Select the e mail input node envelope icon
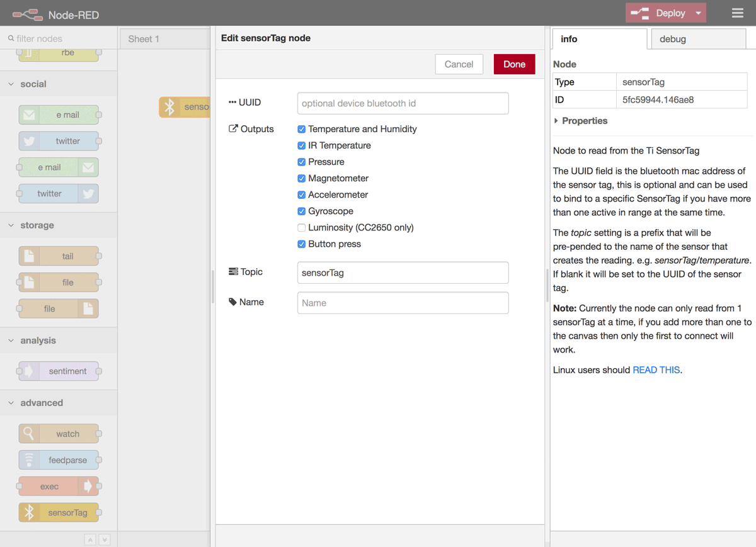The height and width of the screenshot is (547, 756). click(29, 115)
